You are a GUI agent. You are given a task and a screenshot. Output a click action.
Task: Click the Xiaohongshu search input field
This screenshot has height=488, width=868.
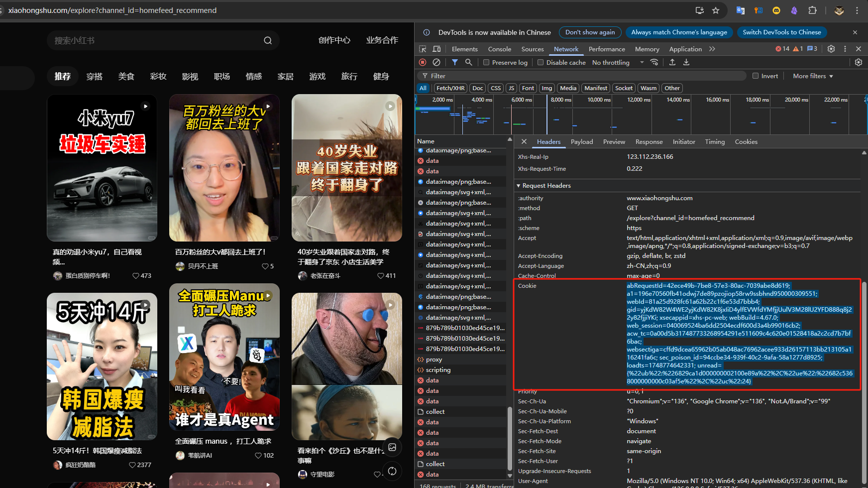[x=149, y=40]
